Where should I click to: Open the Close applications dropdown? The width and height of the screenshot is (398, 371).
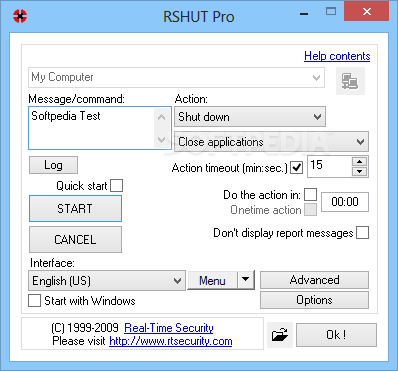click(271, 142)
